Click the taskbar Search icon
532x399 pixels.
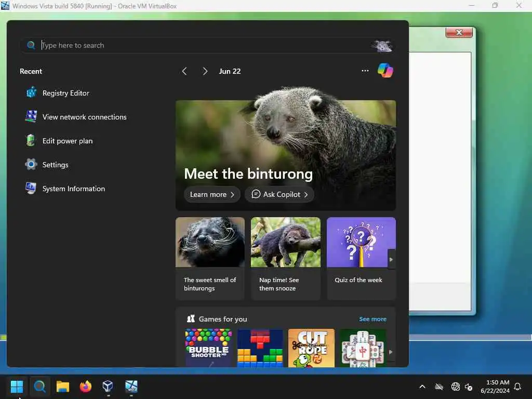coord(39,386)
